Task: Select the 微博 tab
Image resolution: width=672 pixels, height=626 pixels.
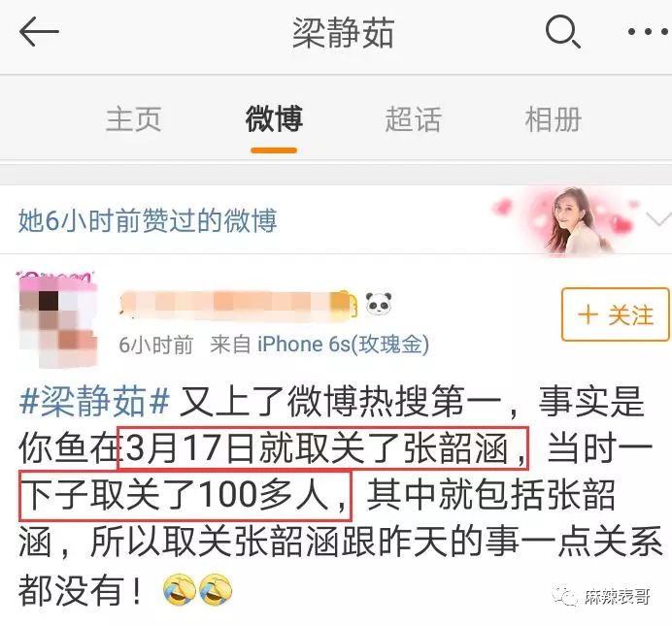Action: click(274, 119)
